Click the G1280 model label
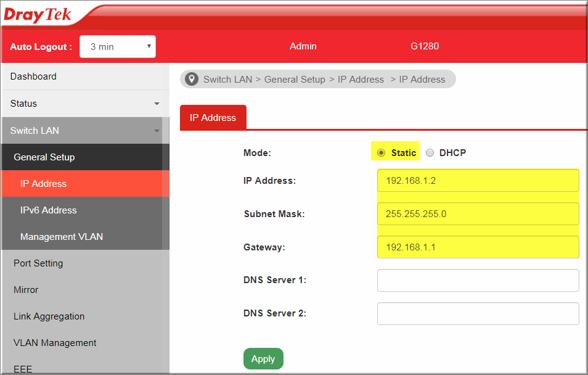This screenshot has width=588, height=375. [x=425, y=46]
